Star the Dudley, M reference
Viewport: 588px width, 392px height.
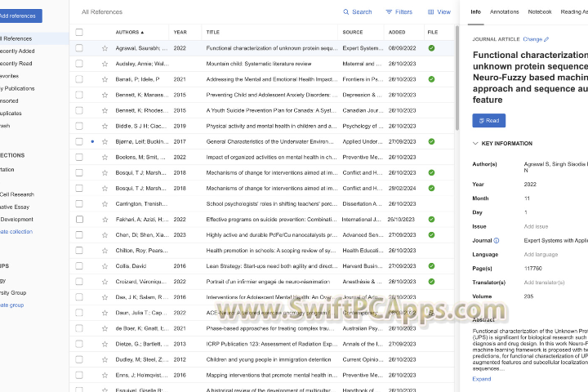click(x=105, y=359)
